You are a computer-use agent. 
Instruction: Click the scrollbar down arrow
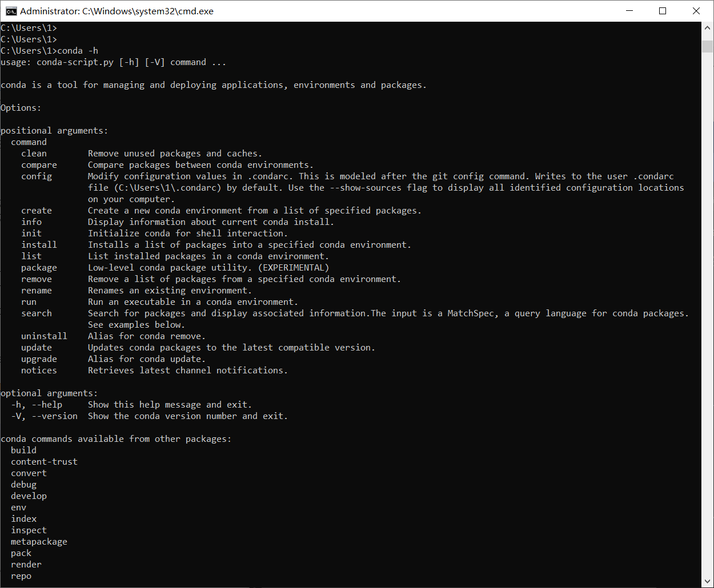707,582
